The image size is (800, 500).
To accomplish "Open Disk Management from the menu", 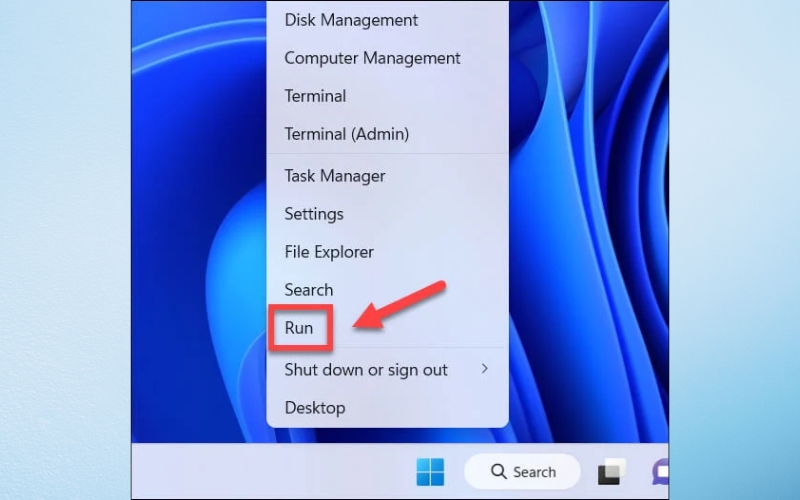I will click(351, 20).
